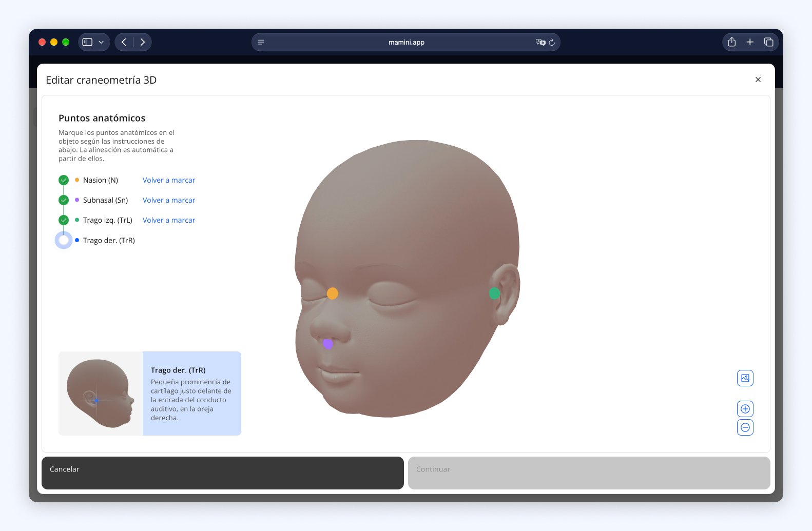
Task: Show the tab overview icon
Action: [768, 42]
